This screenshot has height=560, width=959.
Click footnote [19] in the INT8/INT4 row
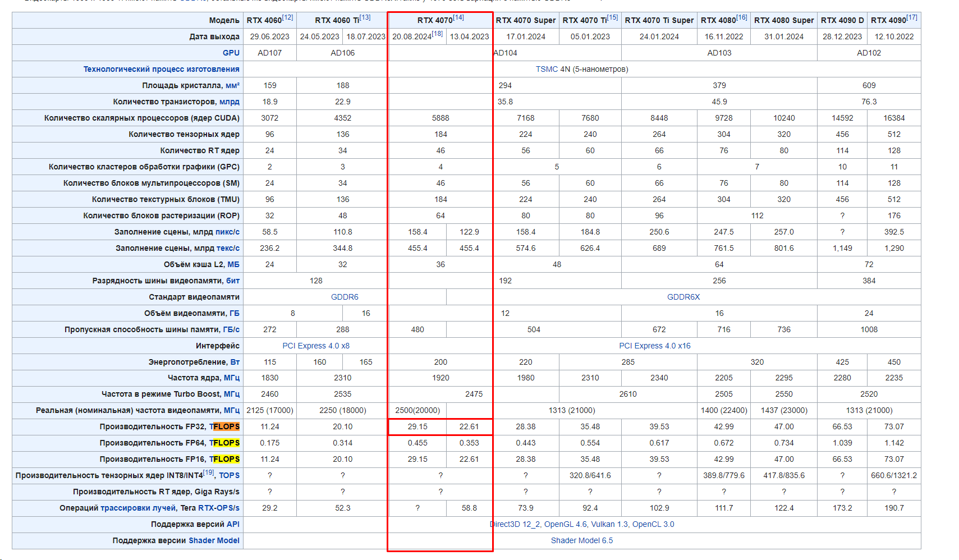[208, 472]
